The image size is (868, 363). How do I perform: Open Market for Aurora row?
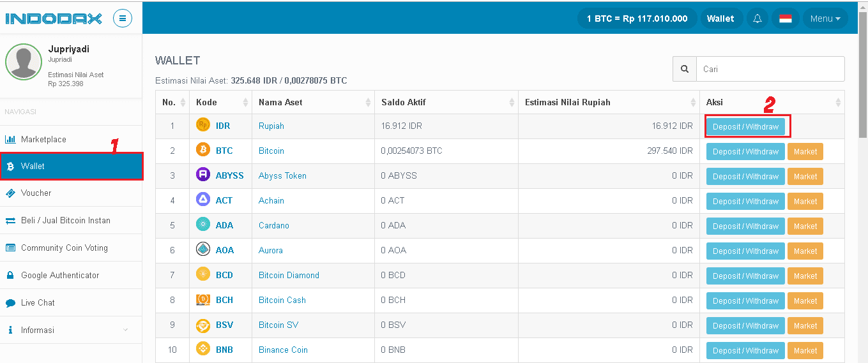point(805,251)
